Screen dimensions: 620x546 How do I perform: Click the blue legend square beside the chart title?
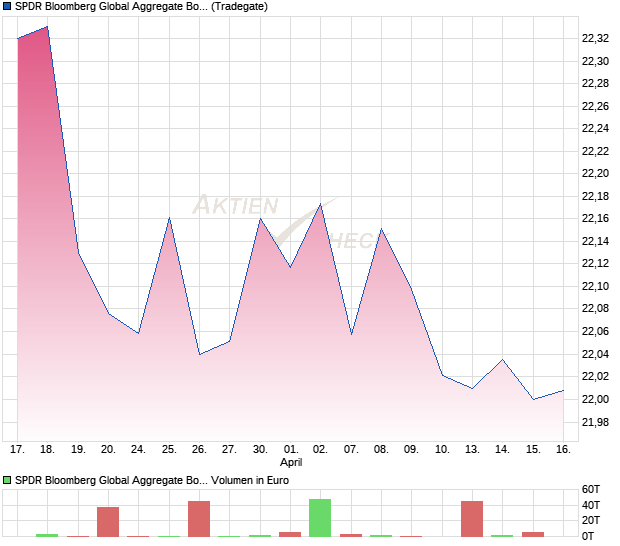pos(7,8)
